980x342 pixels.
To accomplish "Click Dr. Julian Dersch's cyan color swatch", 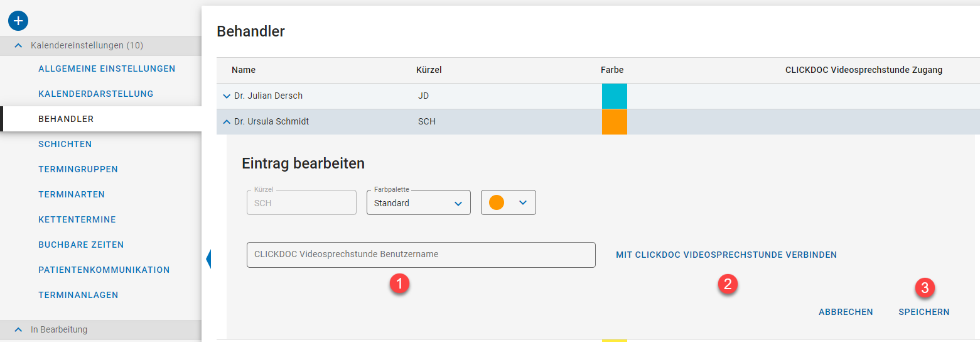I will click(614, 96).
